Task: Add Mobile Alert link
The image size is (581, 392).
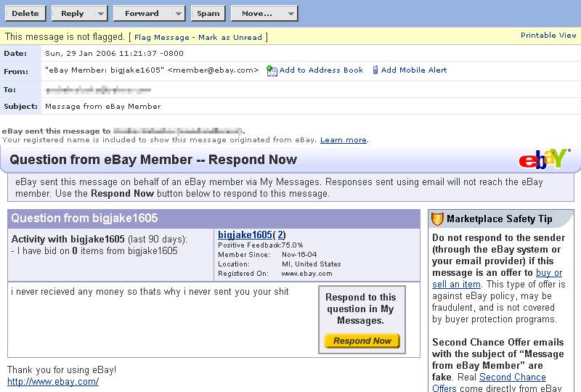Action: [x=414, y=70]
